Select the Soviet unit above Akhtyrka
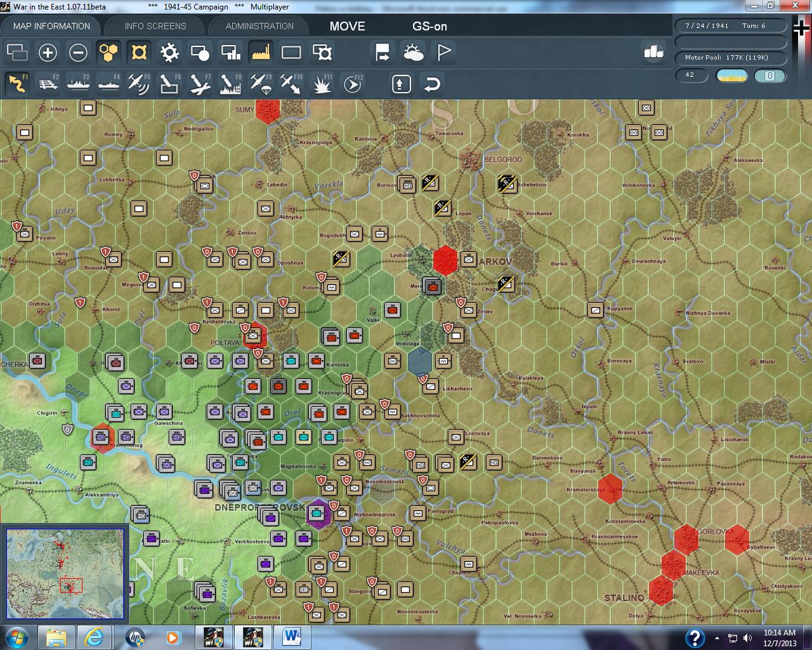Screen dimensions: 812x650 tap(265, 208)
